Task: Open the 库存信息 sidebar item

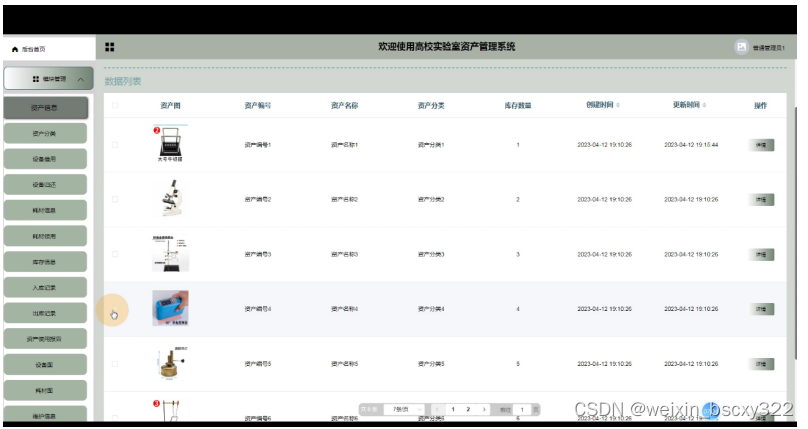Action: [45, 262]
